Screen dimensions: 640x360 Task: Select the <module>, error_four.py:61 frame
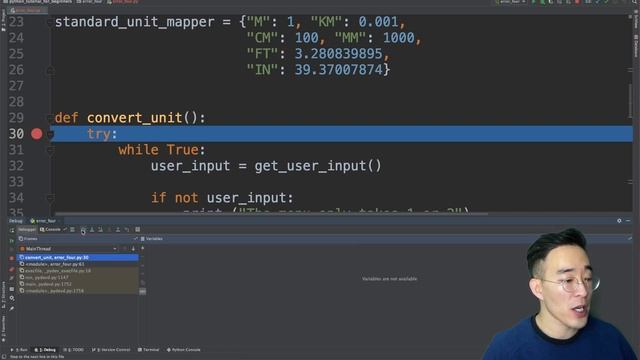coord(78,264)
